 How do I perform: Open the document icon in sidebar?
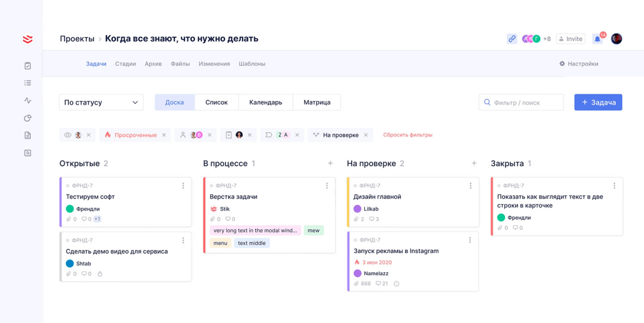tap(27, 135)
